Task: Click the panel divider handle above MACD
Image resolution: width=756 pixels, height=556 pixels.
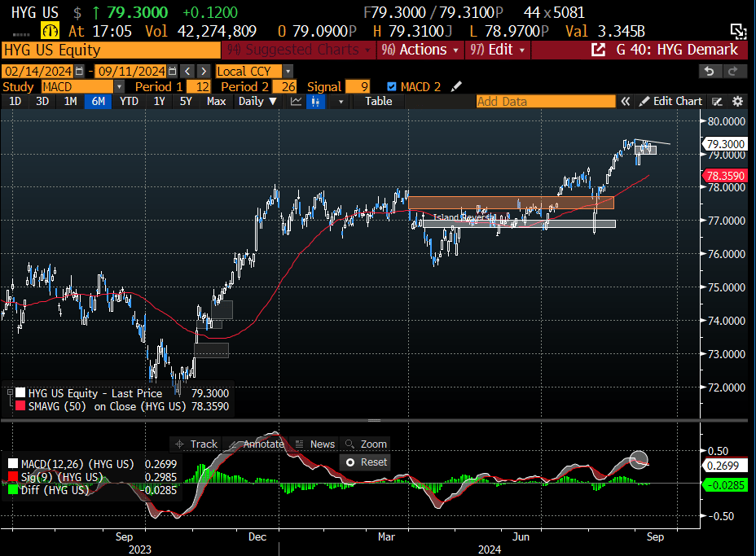Action: tap(374, 421)
